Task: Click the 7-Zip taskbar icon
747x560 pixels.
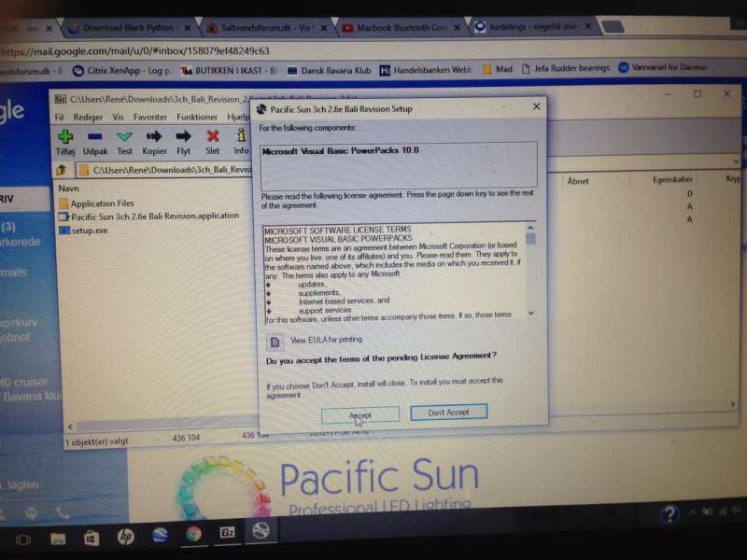Action: coord(227,534)
